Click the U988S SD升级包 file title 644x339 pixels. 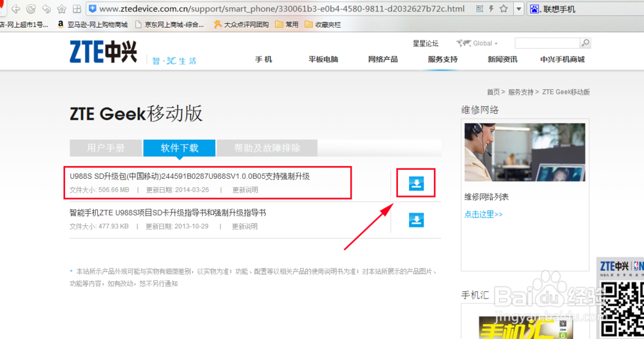click(x=190, y=176)
